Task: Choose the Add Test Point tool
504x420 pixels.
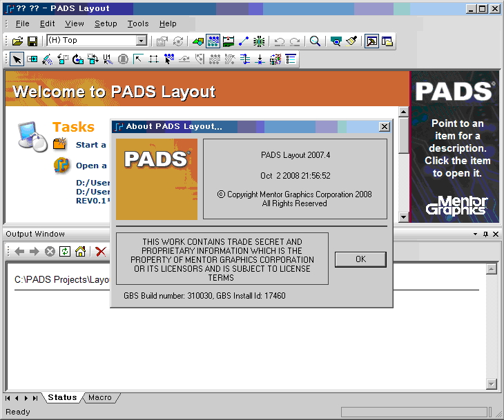Action: point(260,59)
